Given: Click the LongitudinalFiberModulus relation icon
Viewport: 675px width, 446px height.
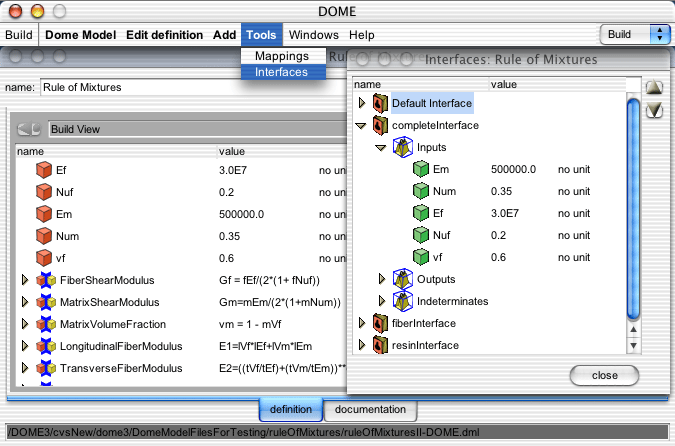Looking at the screenshot, I should point(46,346).
